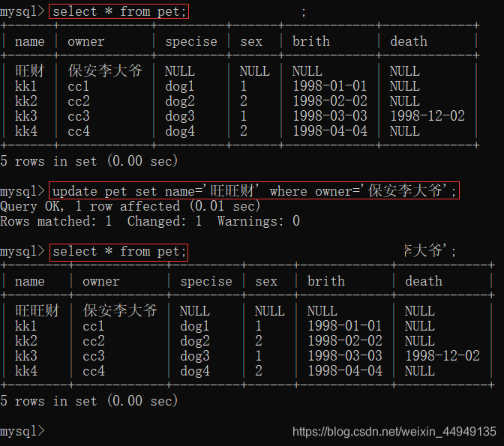Click the first "select * from pet;" command
Screen dimensions: 504x446
coord(119,11)
